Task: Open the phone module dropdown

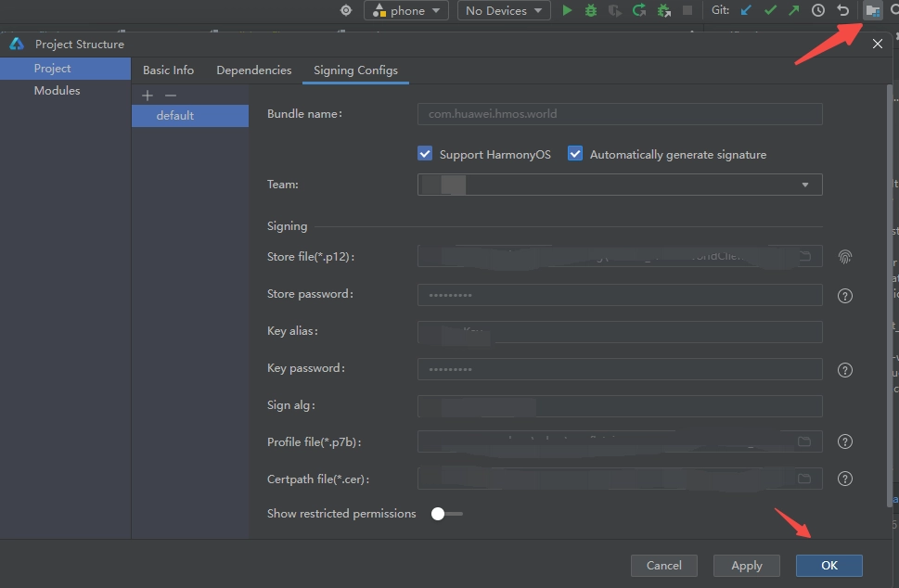Action: (406, 11)
